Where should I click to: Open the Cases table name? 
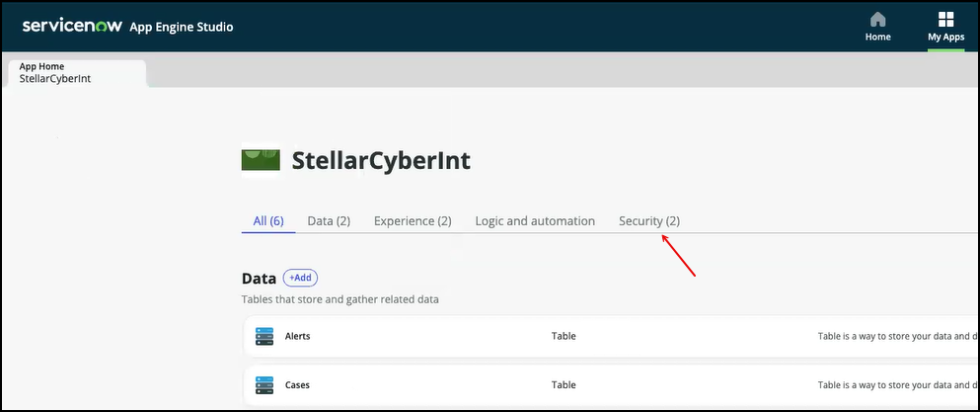tap(298, 384)
